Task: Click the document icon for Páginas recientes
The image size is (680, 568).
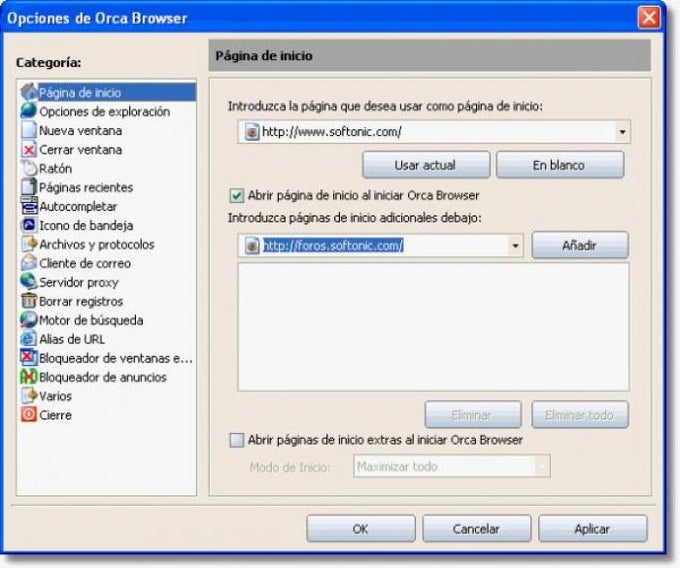Action: click(29, 187)
